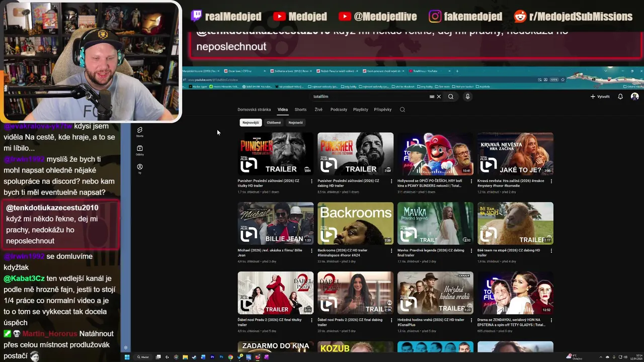The height and width of the screenshot is (362, 644).
Task: Open the account avatar menu
Action: [635, 97]
